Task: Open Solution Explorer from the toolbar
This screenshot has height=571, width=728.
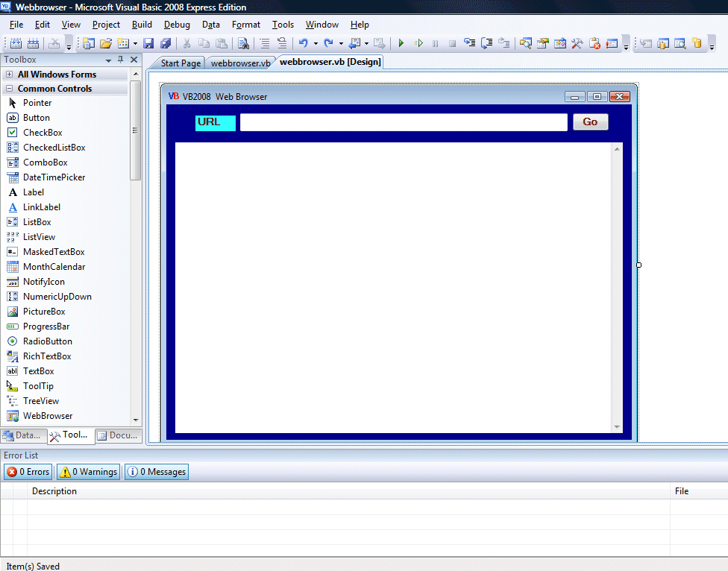Action: pos(525,42)
